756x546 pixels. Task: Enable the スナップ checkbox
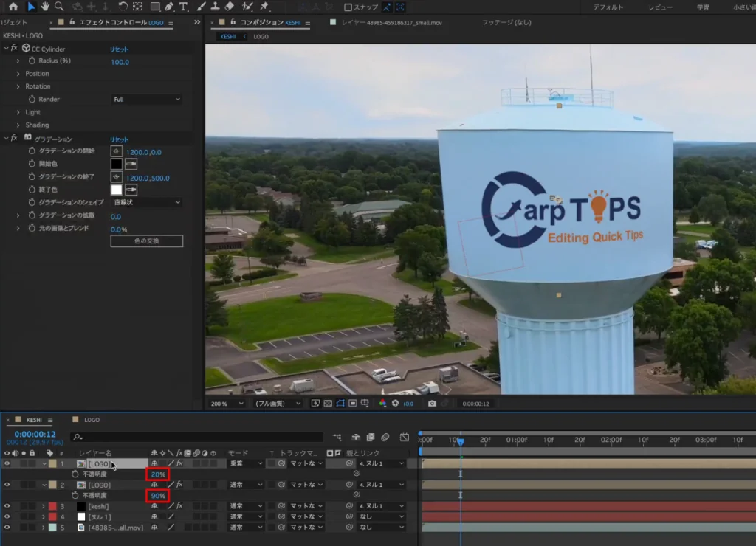(x=348, y=7)
